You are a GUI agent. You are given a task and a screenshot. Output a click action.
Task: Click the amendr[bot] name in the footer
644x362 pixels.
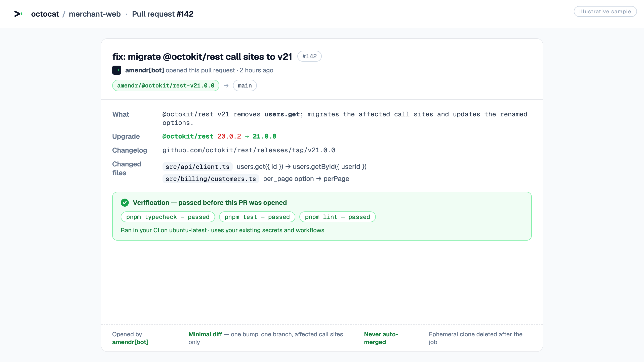(130, 342)
